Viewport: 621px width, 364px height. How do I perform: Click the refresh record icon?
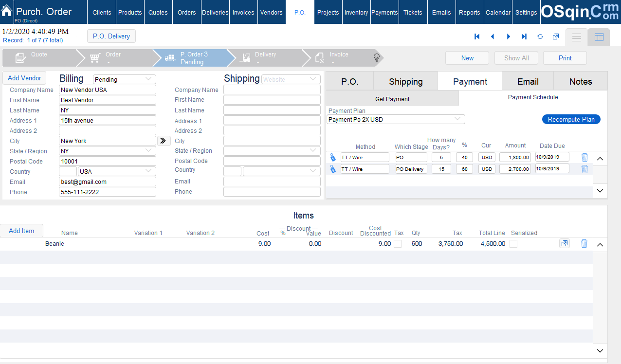(540, 36)
